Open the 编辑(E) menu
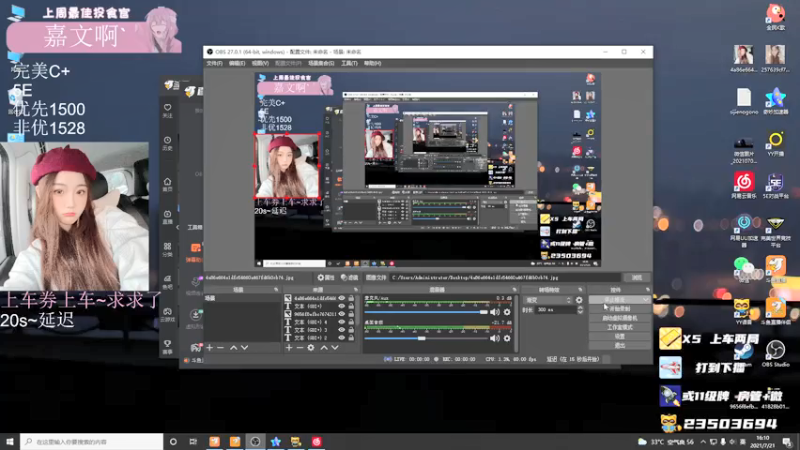800x450 pixels. (237, 63)
